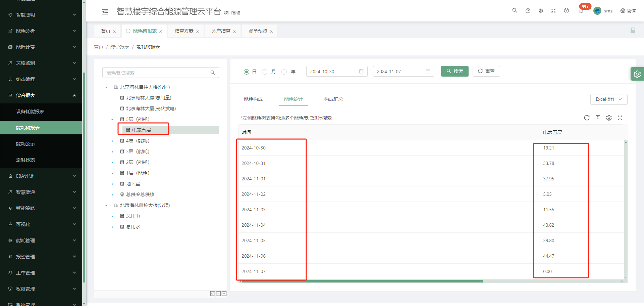Close the 账单预览 tab
This screenshot has height=306, width=644.
click(x=271, y=31)
